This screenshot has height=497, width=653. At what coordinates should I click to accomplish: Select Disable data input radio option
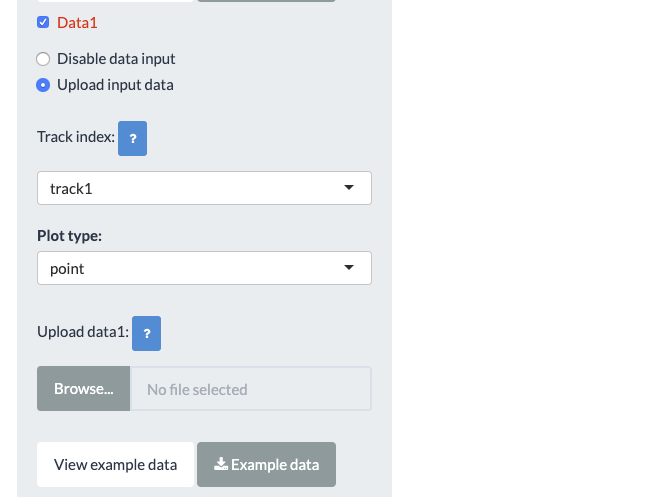click(x=43, y=59)
